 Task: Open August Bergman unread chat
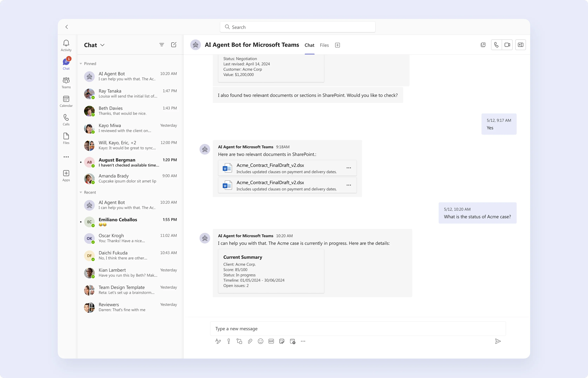(x=130, y=162)
